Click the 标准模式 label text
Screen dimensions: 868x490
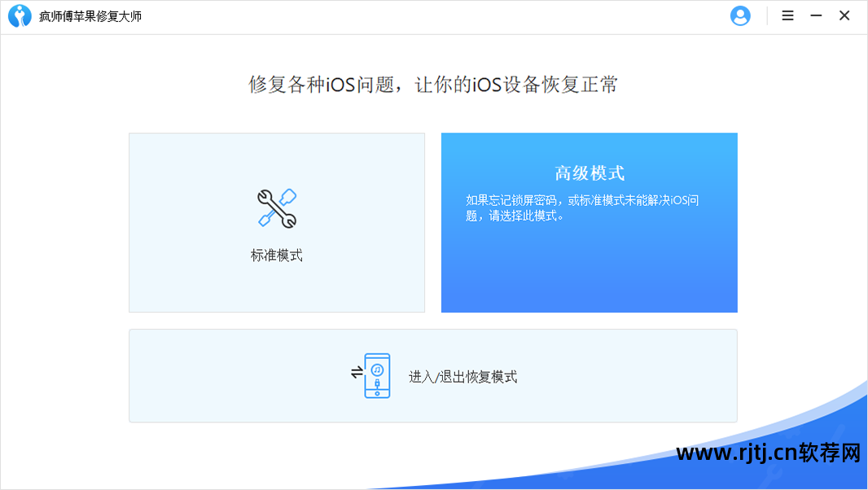click(x=276, y=256)
